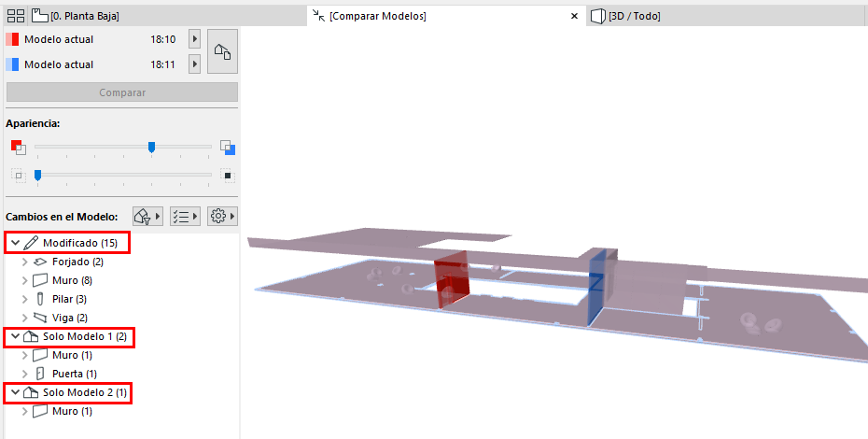Click the transparent unchanged elements icon
The height and width of the screenshot is (439, 868).
[19, 176]
